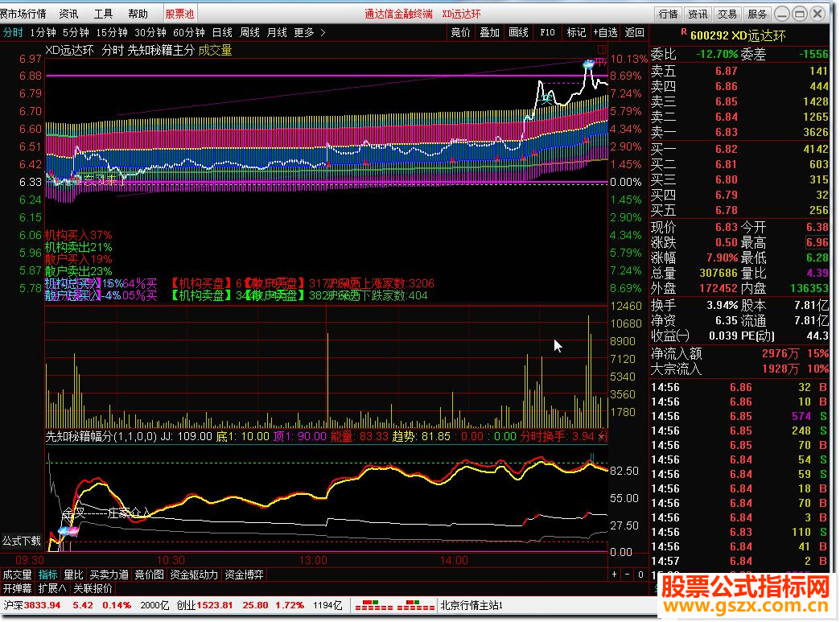
Task: Open the 帮助 menu
Action: (x=138, y=14)
